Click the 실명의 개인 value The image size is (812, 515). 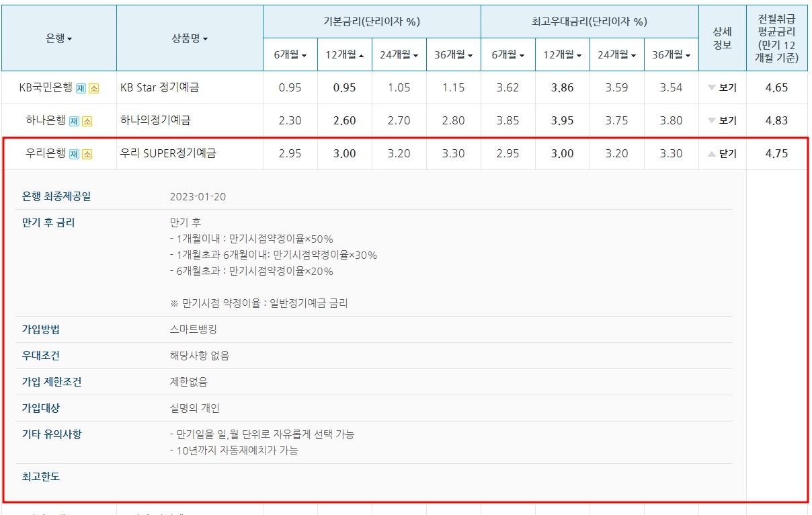[x=195, y=409]
